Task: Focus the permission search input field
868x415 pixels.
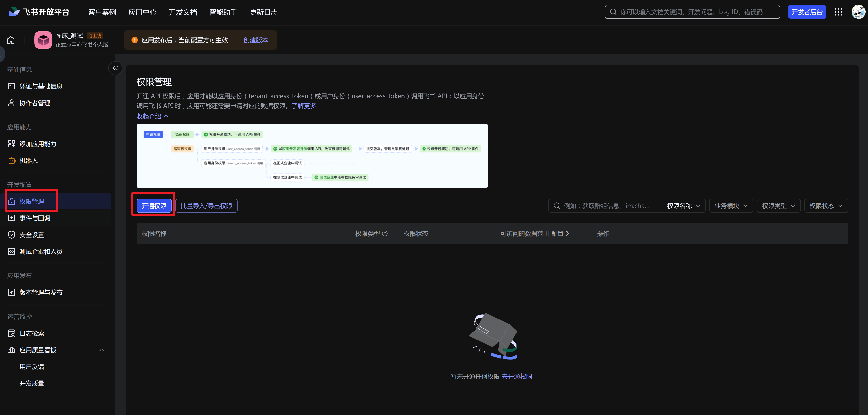Action: pyautogui.click(x=606, y=206)
